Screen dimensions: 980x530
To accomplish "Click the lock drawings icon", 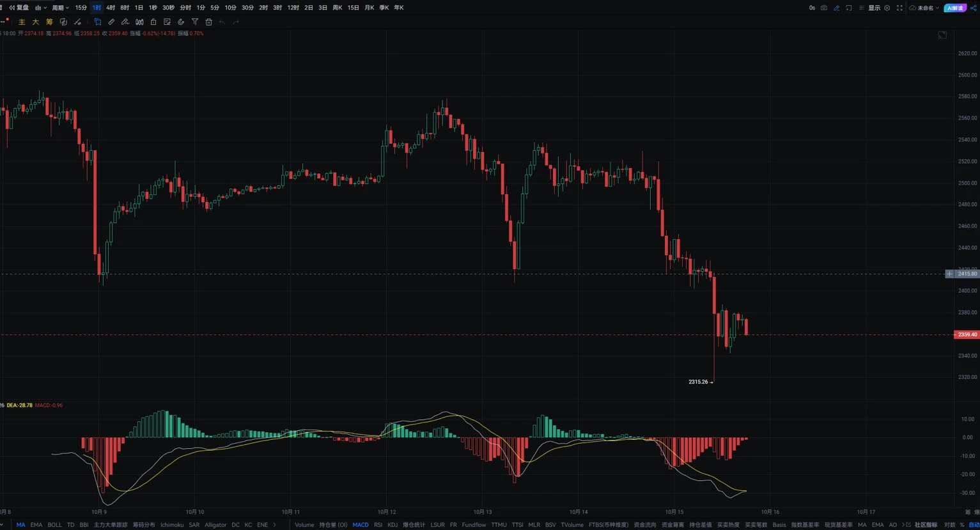I will pyautogui.click(x=153, y=22).
